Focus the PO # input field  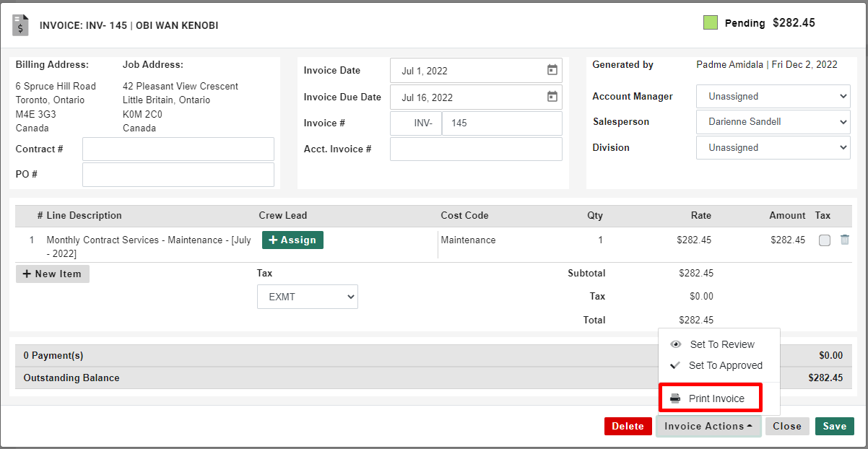[x=178, y=175]
